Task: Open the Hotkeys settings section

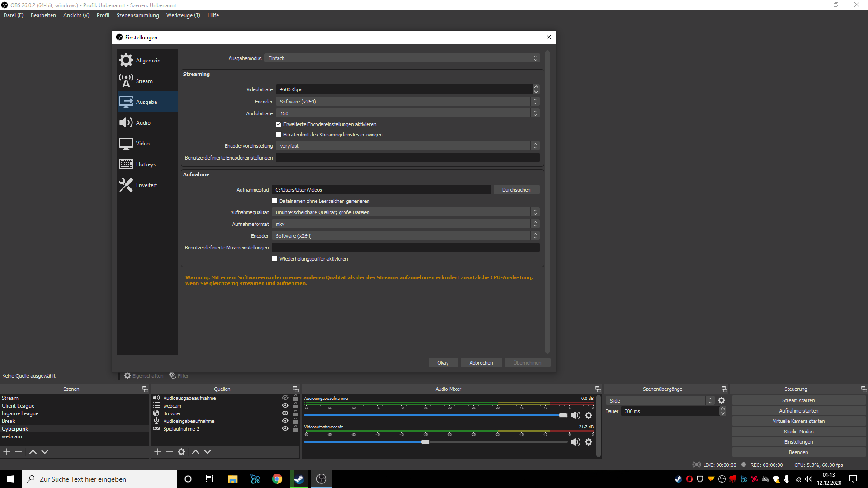Action: pyautogui.click(x=145, y=164)
